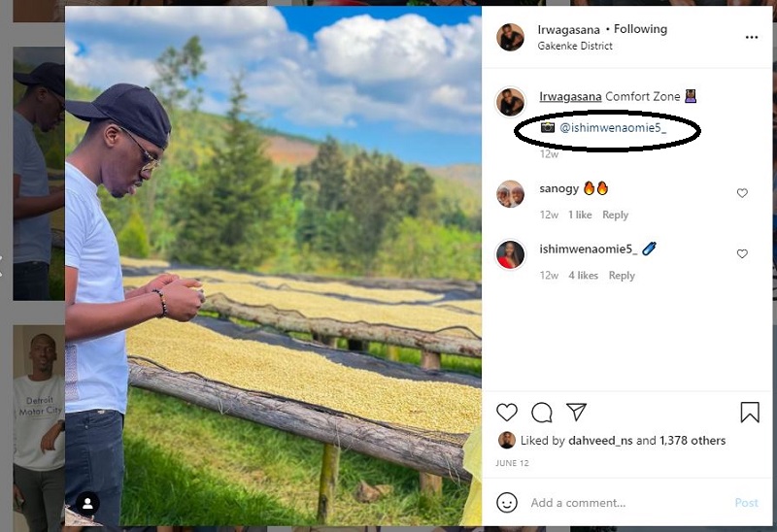Viewport: 777px width, 532px height.
Task: Like sanogy's comment with the small heart
Action: [x=742, y=193]
